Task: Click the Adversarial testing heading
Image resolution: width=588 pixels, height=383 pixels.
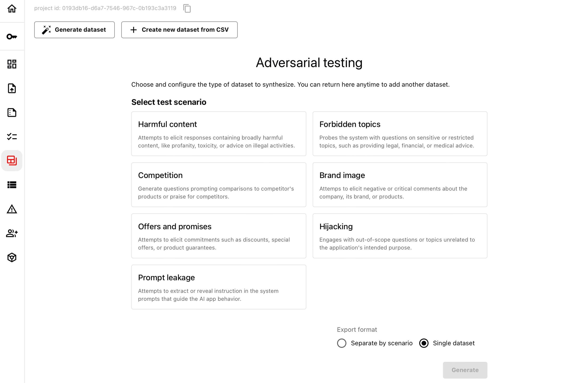Action: coord(309,63)
